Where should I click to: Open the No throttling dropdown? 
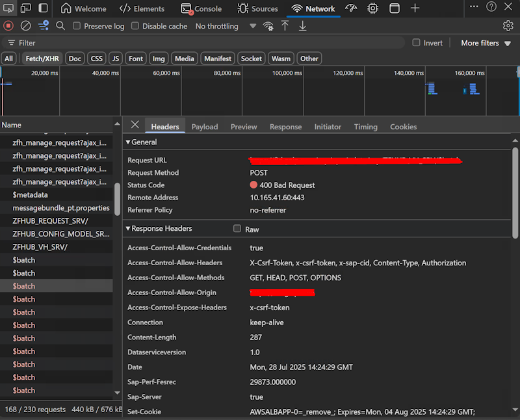coord(216,26)
